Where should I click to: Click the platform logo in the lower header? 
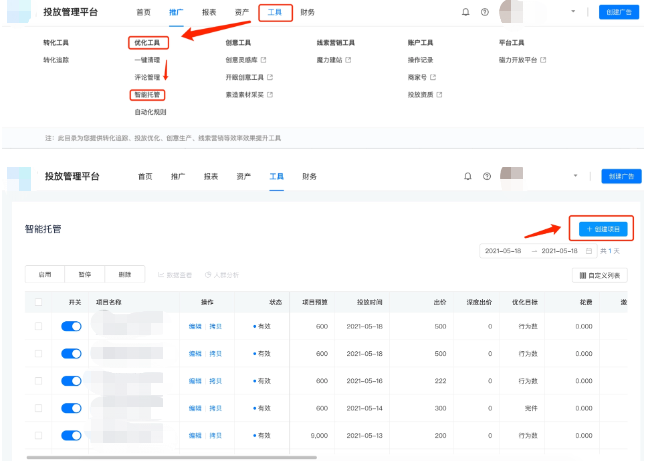[x=19, y=178]
